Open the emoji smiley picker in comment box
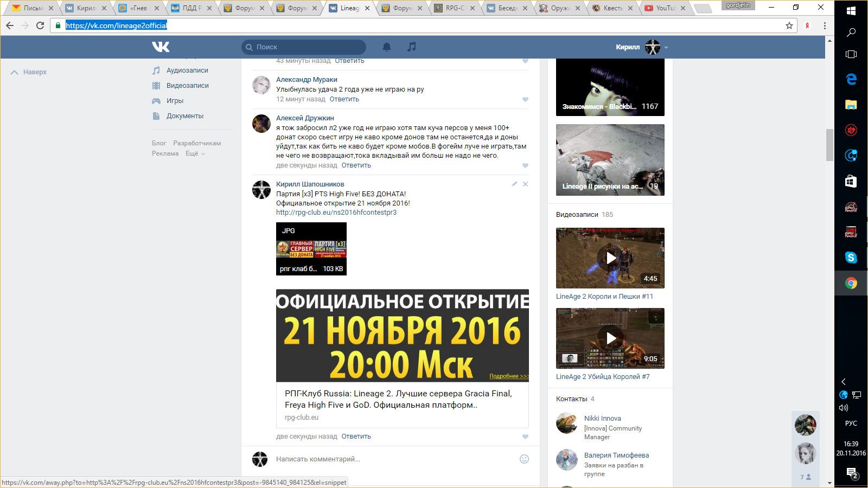 (524, 459)
